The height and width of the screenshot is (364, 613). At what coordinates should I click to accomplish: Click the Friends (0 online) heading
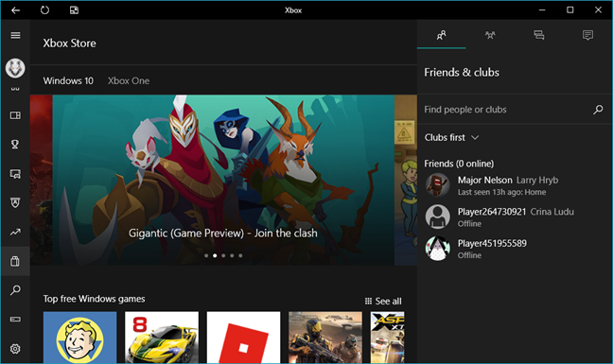(x=459, y=164)
